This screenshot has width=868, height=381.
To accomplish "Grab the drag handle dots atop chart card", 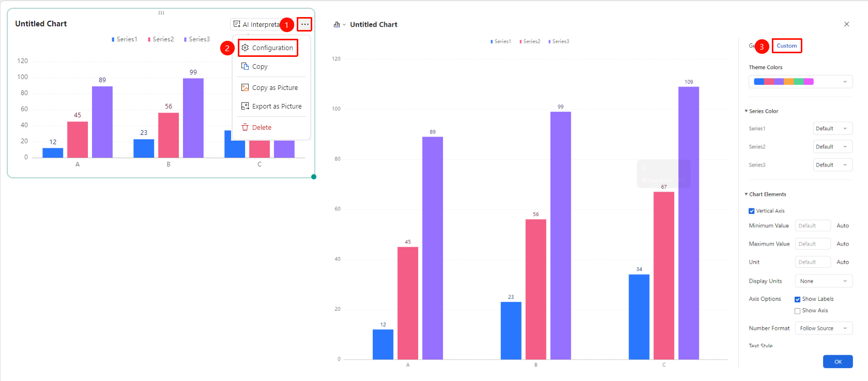I will (161, 12).
